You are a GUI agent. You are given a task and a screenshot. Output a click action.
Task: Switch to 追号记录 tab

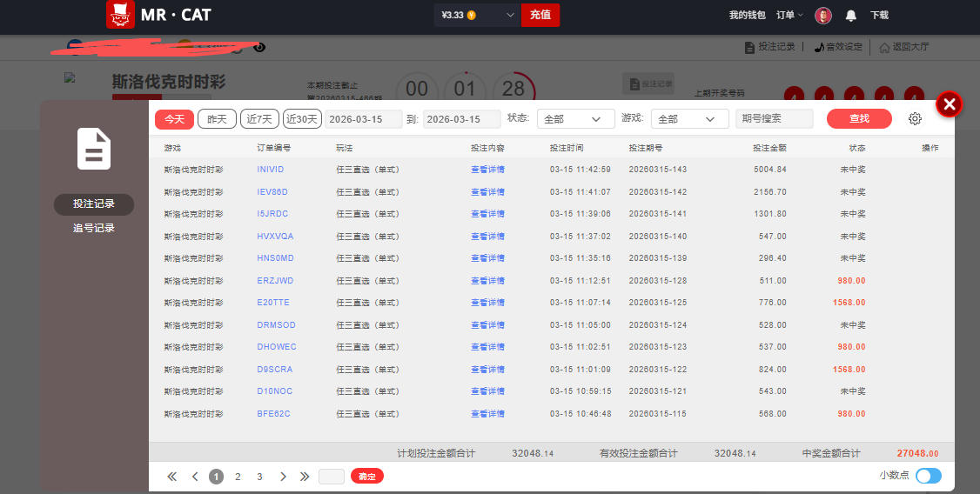pyautogui.click(x=94, y=228)
